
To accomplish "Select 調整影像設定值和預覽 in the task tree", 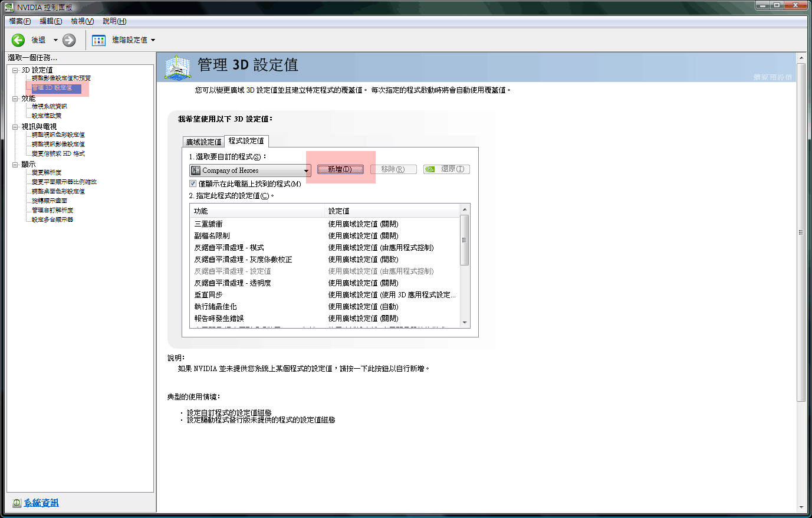I will [61, 78].
